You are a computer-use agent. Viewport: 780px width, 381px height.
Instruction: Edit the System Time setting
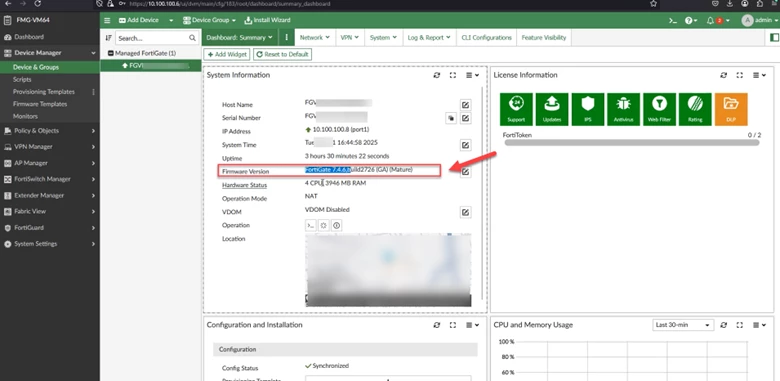tap(465, 145)
